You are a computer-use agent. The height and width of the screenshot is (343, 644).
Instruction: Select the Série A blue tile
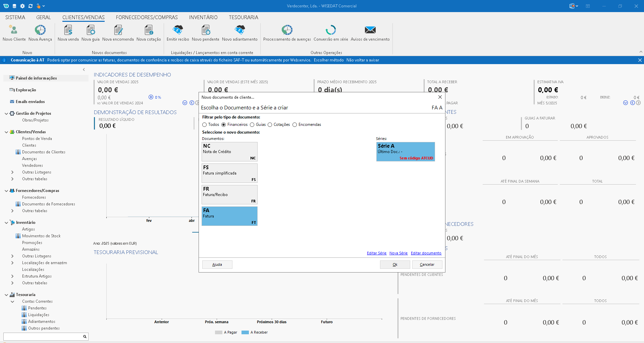pyautogui.click(x=406, y=152)
